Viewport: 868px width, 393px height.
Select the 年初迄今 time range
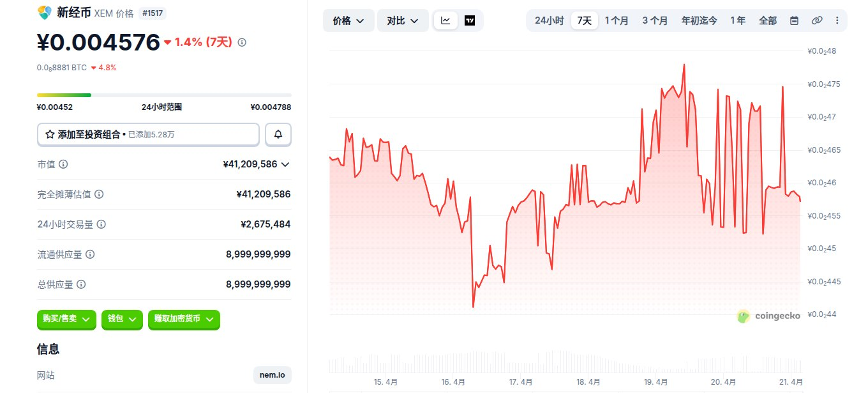tap(699, 20)
